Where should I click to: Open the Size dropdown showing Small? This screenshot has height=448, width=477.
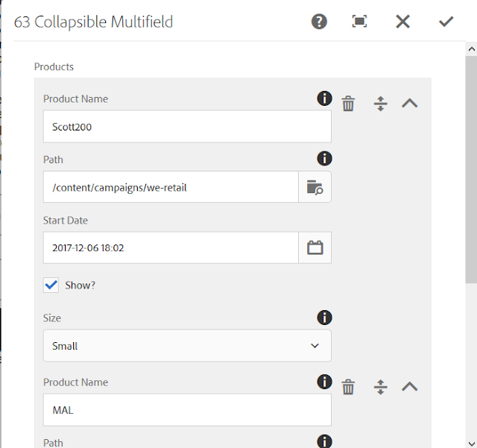coord(187,346)
